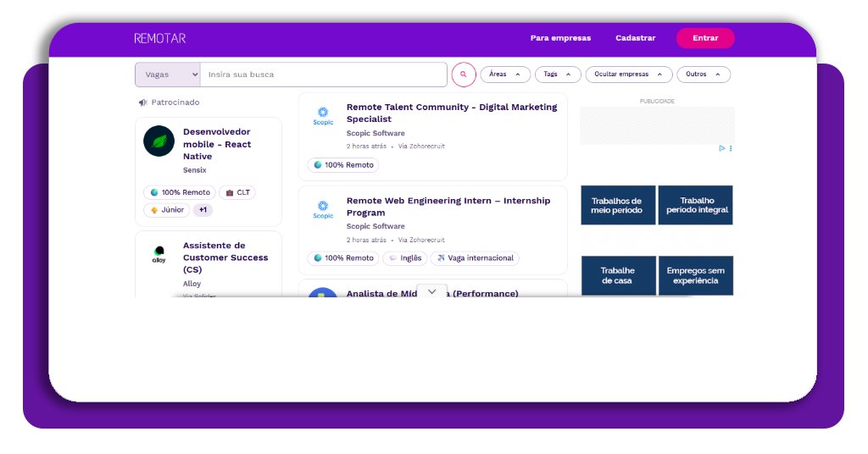The width and height of the screenshot is (868, 454).
Task: Click the Inglês language tag
Action: click(x=405, y=258)
